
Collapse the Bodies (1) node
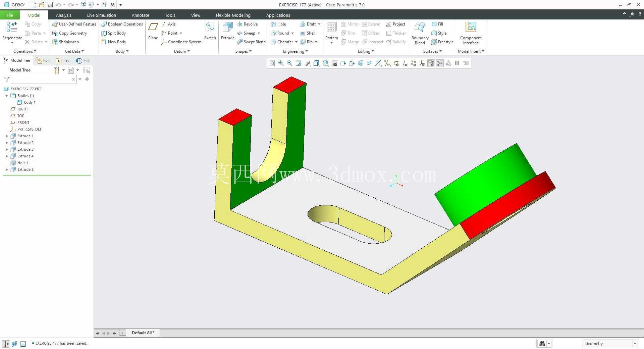(7, 96)
